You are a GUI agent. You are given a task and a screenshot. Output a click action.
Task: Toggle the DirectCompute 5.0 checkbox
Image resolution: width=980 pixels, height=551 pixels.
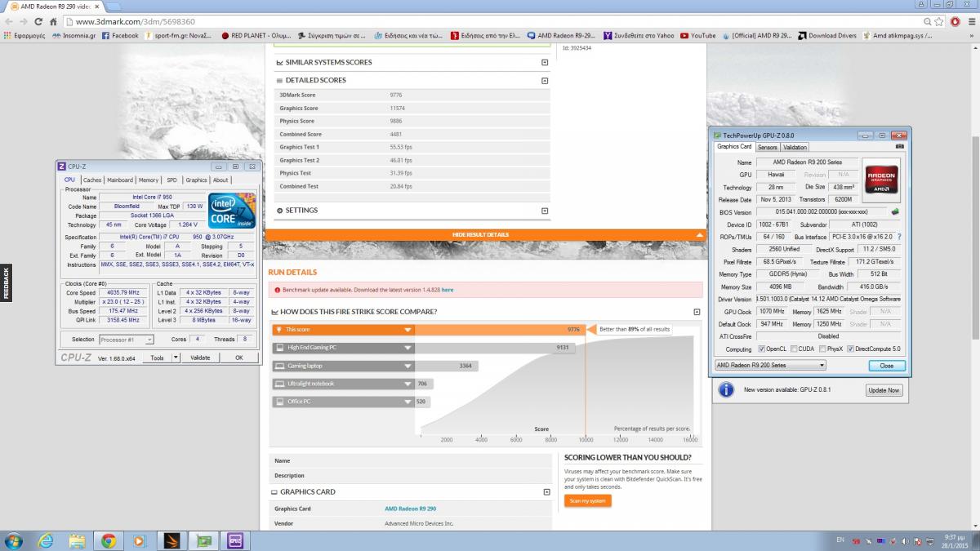pyautogui.click(x=851, y=349)
